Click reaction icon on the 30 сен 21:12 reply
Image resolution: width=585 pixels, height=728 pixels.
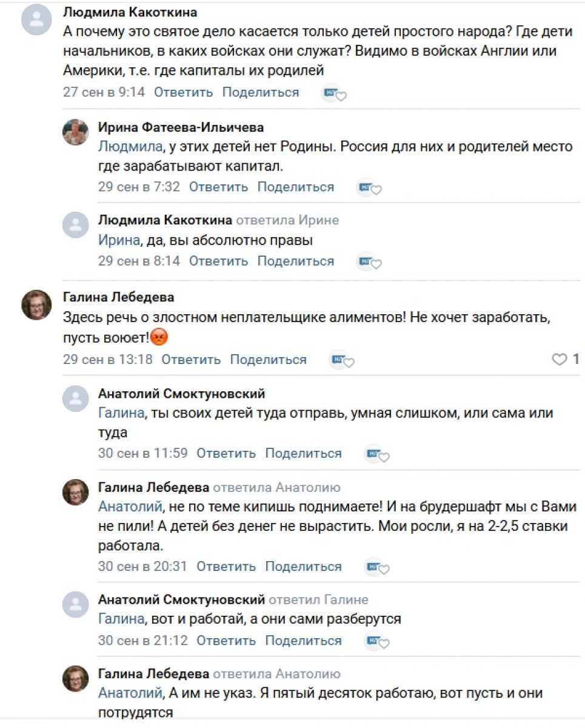tap(377, 642)
